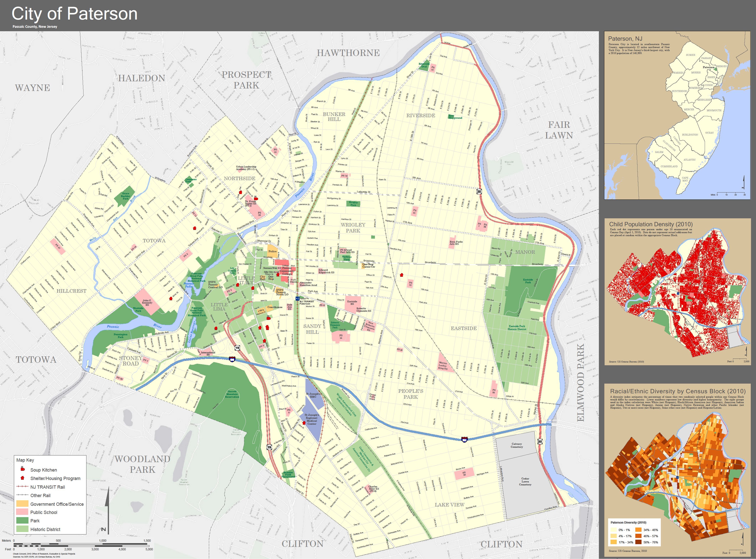Click the Shelter/Housing Program house icon in Map Key
This screenshot has height=559, width=756.
23,478
